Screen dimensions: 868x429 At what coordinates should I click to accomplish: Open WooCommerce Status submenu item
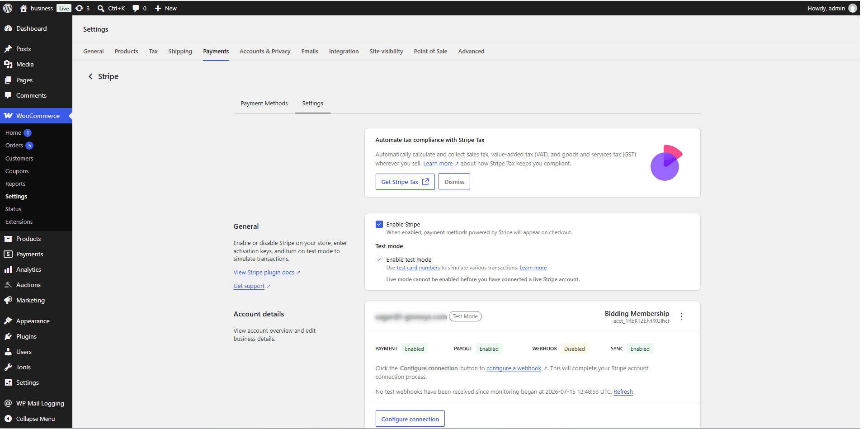coord(14,209)
